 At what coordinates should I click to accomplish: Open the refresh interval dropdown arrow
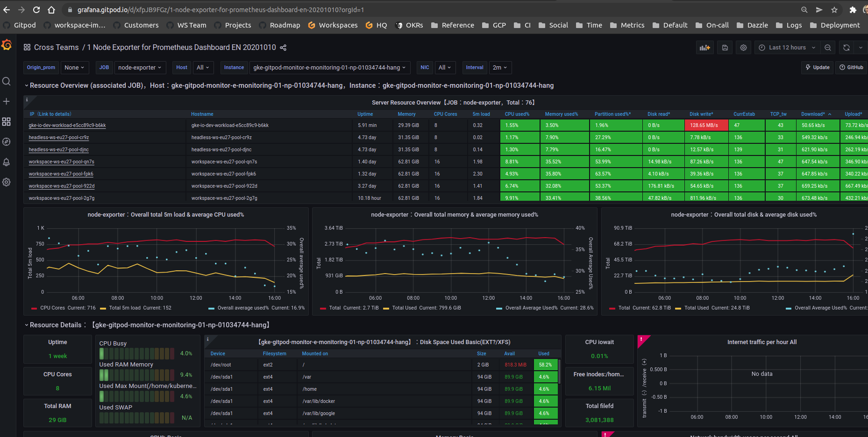click(x=861, y=48)
